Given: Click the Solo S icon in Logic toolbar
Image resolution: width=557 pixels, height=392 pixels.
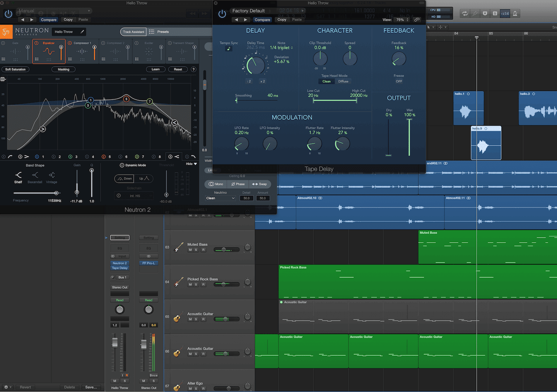Looking at the screenshot, I should (495, 14).
